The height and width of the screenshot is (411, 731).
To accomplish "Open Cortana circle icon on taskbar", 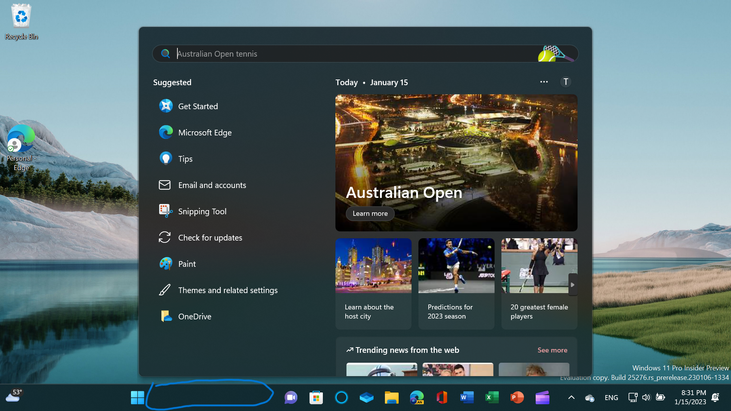I will pos(341,397).
